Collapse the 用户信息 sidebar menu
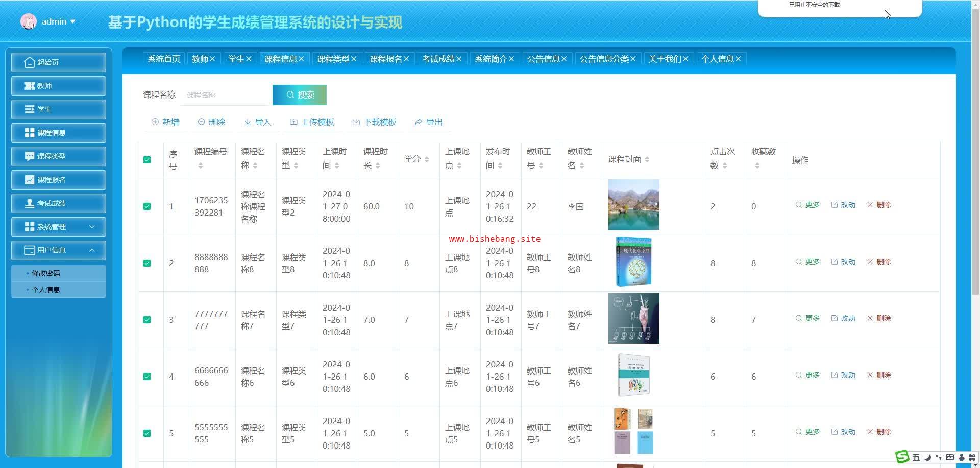Screen dimensions: 980x468 click(59, 250)
